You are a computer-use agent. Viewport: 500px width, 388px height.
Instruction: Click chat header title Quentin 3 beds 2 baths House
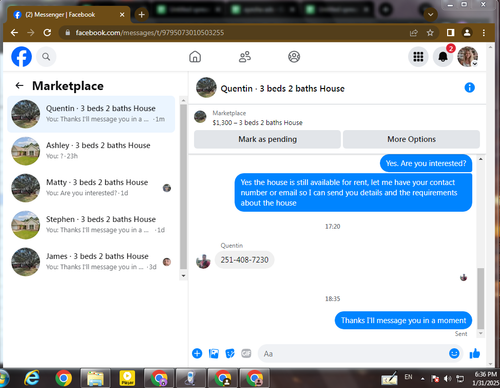[x=283, y=89]
